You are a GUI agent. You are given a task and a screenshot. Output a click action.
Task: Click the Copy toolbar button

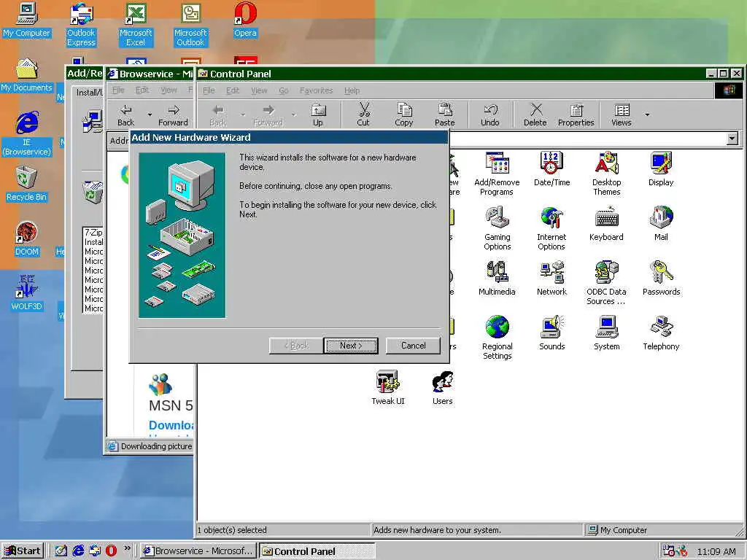[x=404, y=115]
